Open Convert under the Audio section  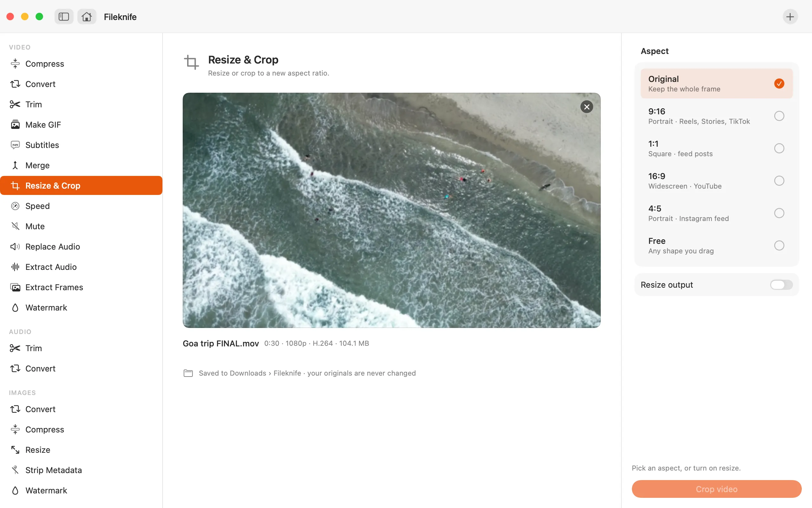click(x=81, y=369)
